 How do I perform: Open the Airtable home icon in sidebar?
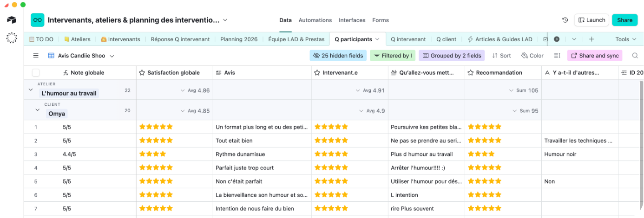point(12,20)
